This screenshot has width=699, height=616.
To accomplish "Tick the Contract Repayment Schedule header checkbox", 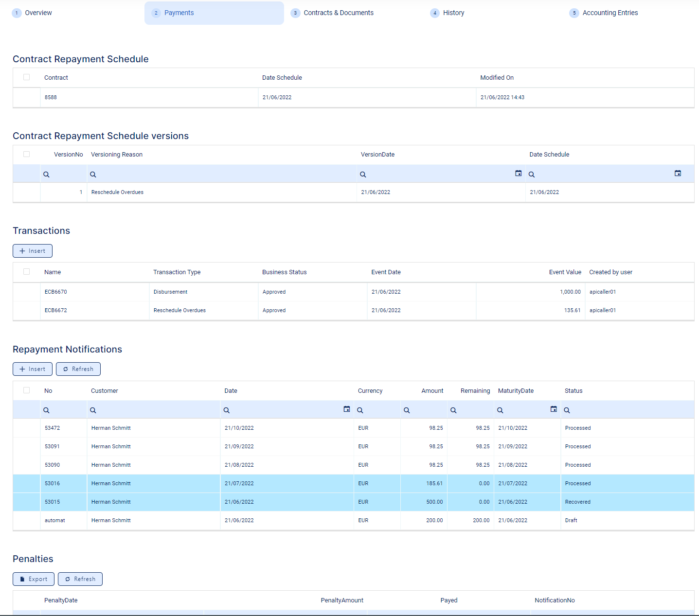I will point(27,77).
